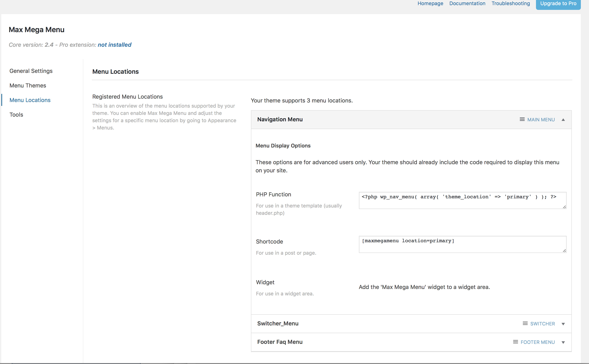The height and width of the screenshot is (364, 589).
Task: Switch to the General Settings tab
Action: point(31,71)
